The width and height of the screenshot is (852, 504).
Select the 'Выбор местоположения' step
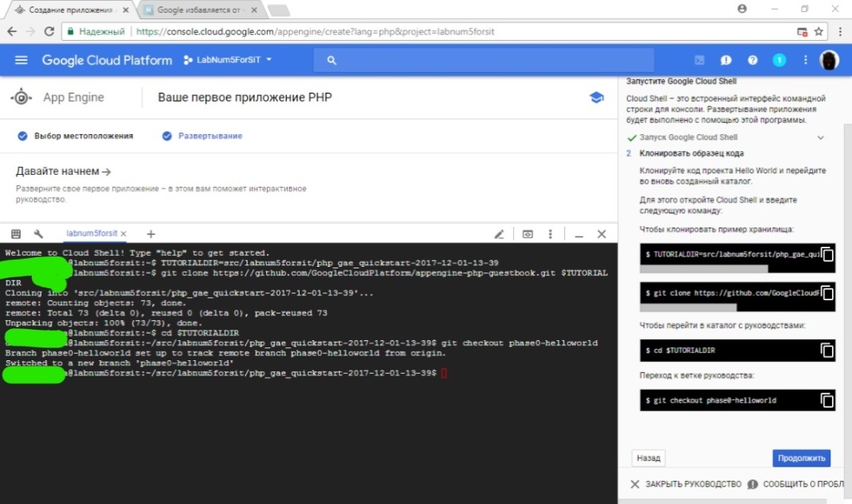[75, 136]
